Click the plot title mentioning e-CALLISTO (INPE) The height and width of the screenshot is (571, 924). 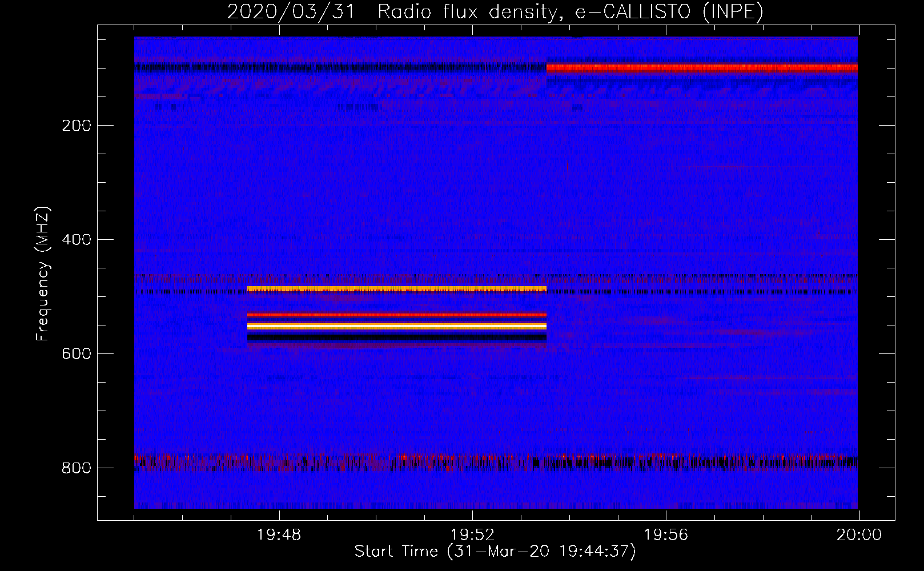(495, 11)
